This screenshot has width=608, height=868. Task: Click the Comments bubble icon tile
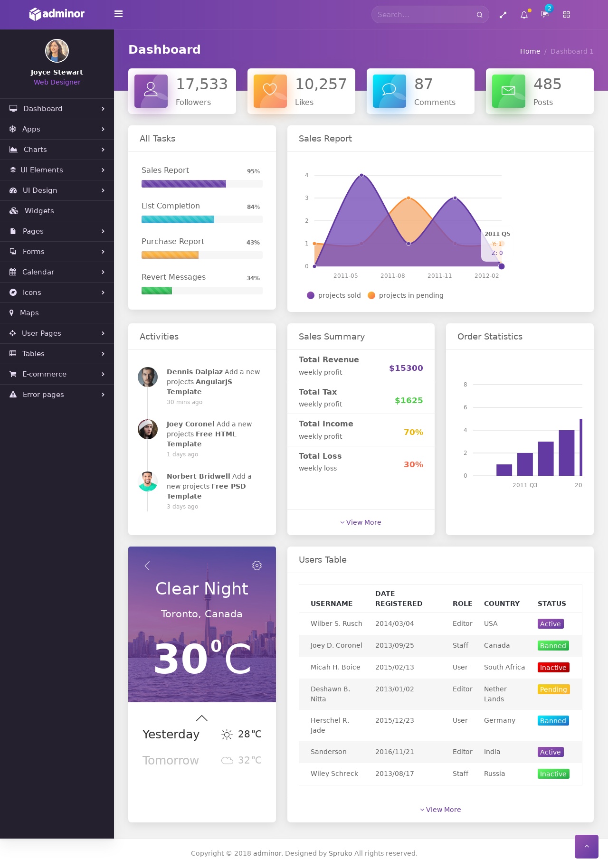click(389, 91)
